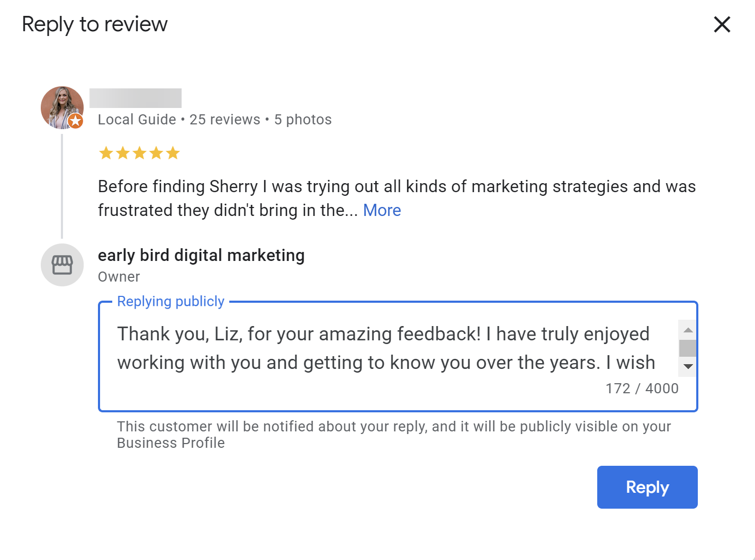755x560 pixels.
Task: Click the 172 / 4000 character counter
Action: [642, 388]
